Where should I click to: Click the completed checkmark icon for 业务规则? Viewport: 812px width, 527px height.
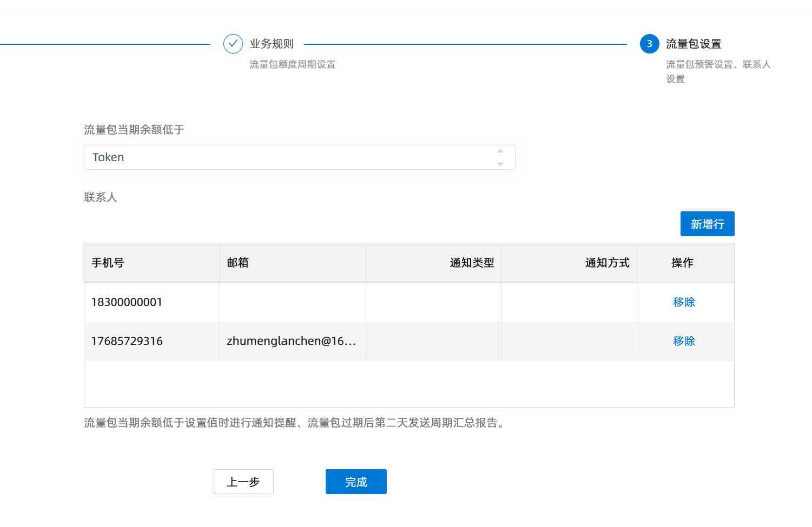coord(233,44)
